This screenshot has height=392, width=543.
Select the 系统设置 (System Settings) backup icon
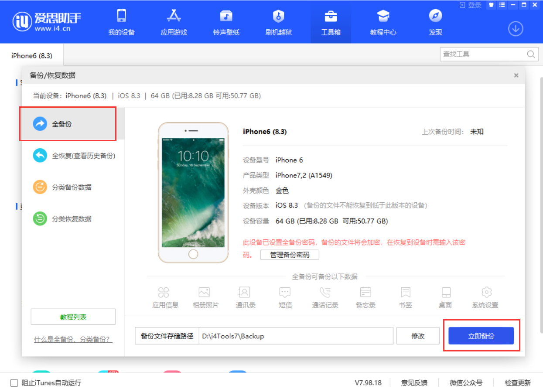pos(486,297)
